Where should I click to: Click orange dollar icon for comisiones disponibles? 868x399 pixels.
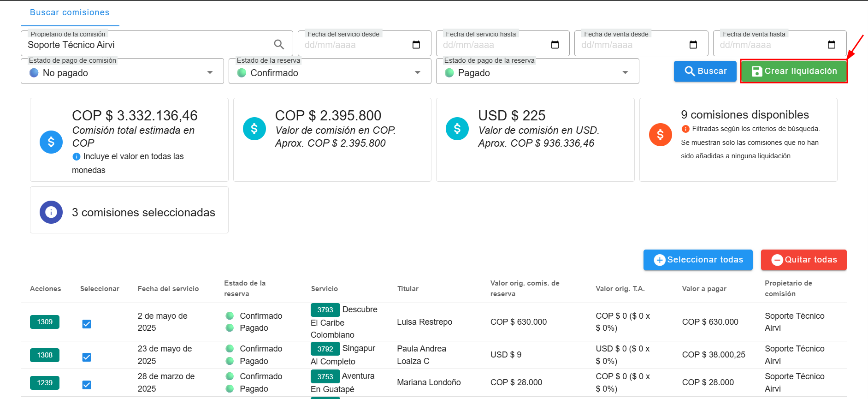coord(660,135)
